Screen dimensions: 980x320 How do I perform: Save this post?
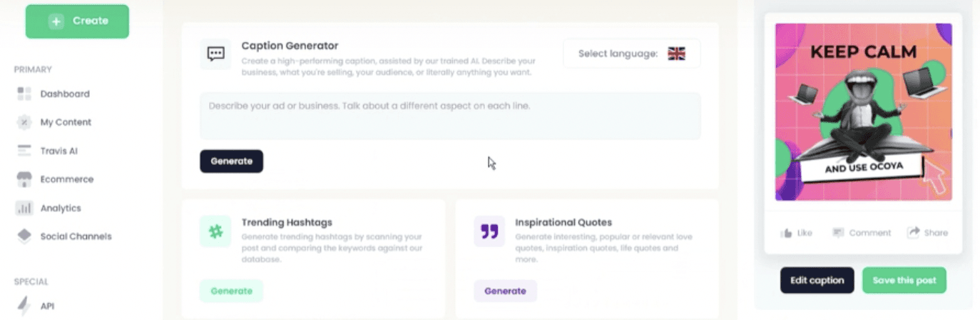pos(904,280)
